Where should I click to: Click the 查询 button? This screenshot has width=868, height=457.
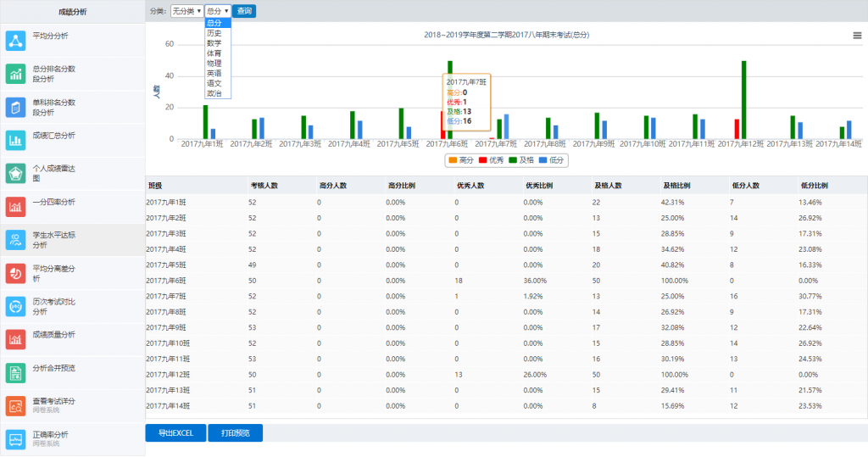244,11
